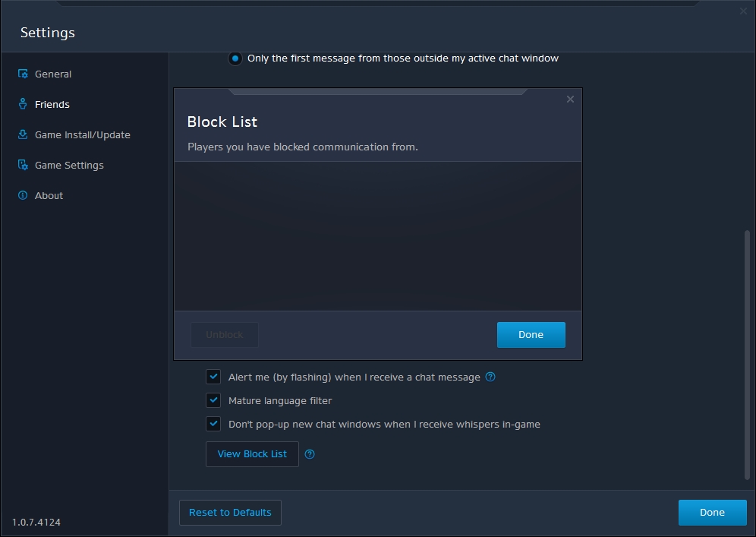Viewport: 756px width, 537px height.
Task: Uncheck 'Alert me (by flashing)' checkbox
Action: [213, 377]
